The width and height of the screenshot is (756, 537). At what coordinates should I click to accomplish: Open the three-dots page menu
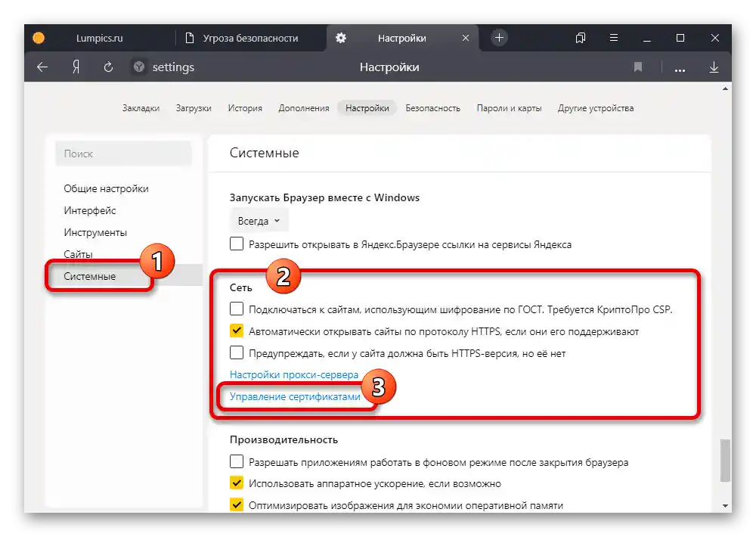[x=680, y=70]
